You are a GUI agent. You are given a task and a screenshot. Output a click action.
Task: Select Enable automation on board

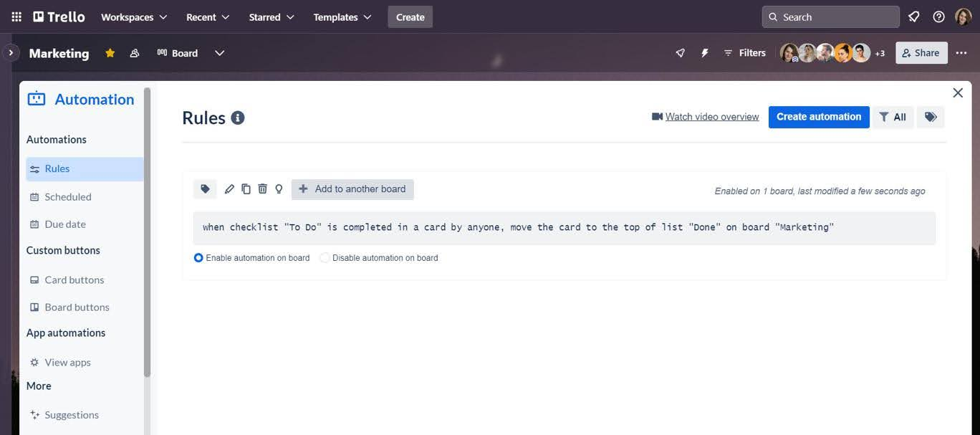click(x=198, y=258)
